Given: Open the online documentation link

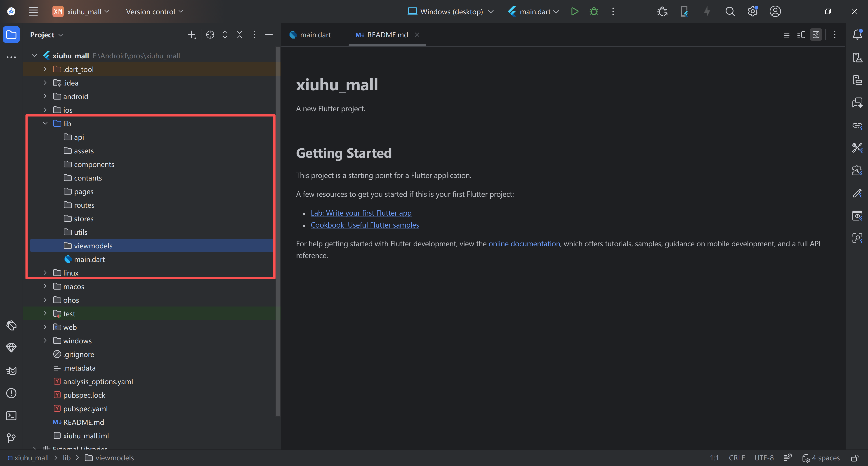Looking at the screenshot, I should click(x=524, y=243).
